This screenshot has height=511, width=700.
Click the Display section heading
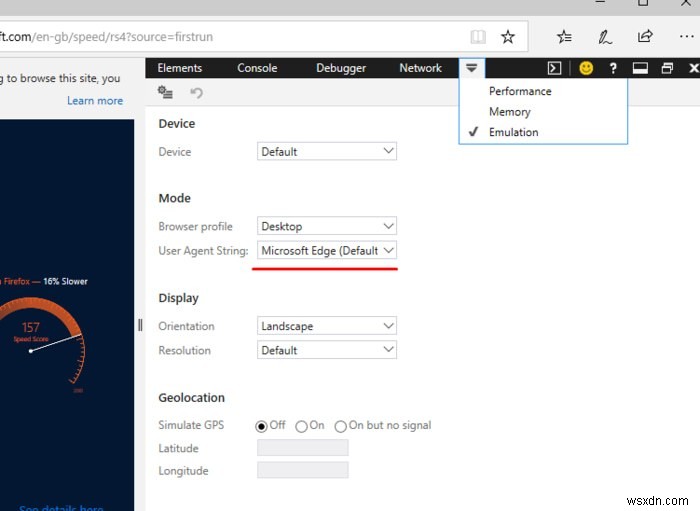[179, 298]
